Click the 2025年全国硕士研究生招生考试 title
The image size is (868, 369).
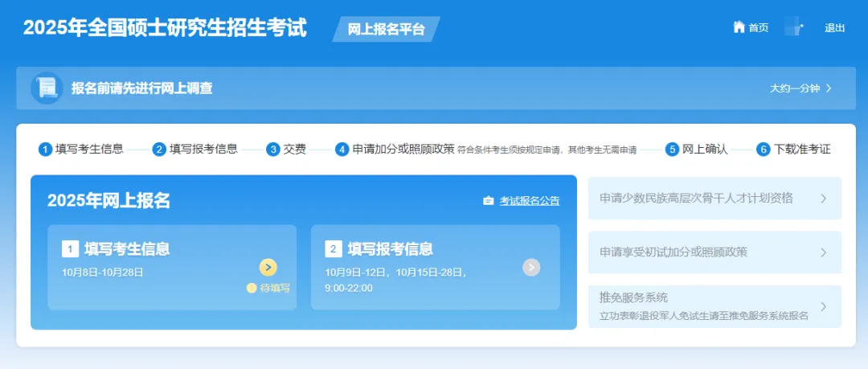click(x=165, y=27)
